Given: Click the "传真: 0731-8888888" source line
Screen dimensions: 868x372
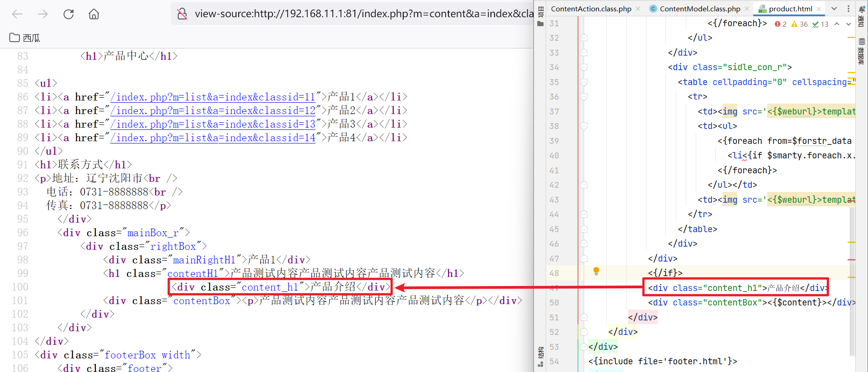Looking at the screenshot, I should point(108,205).
